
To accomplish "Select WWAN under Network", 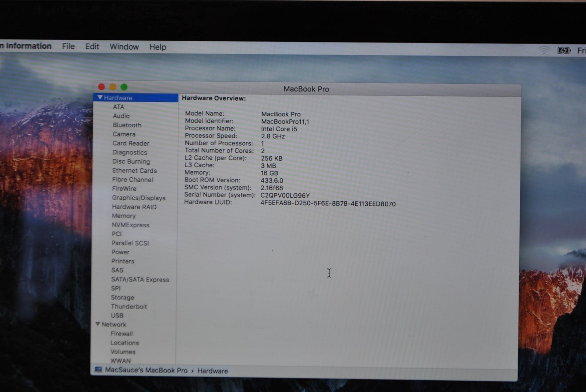I will pyautogui.click(x=120, y=361).
